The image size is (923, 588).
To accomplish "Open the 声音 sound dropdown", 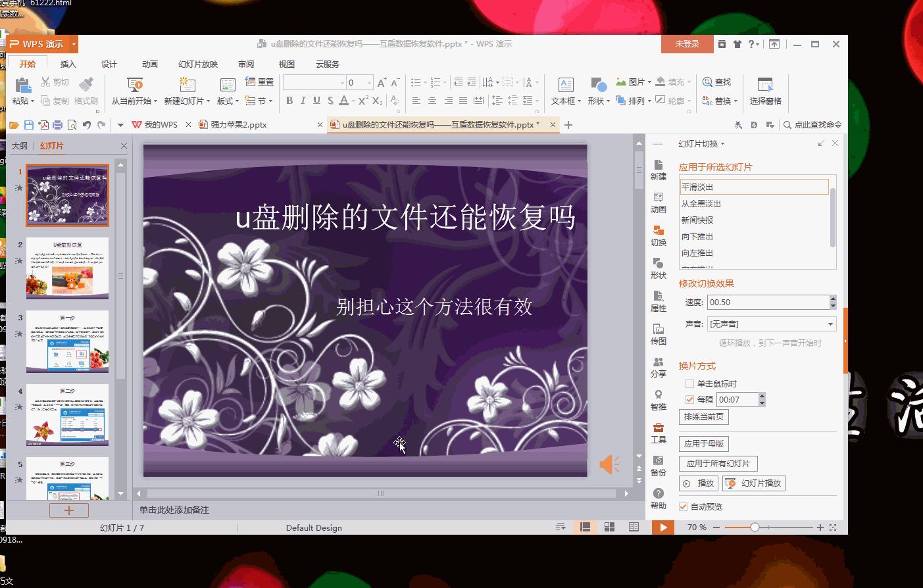I will pyautogui.click(x=830, y=323).
